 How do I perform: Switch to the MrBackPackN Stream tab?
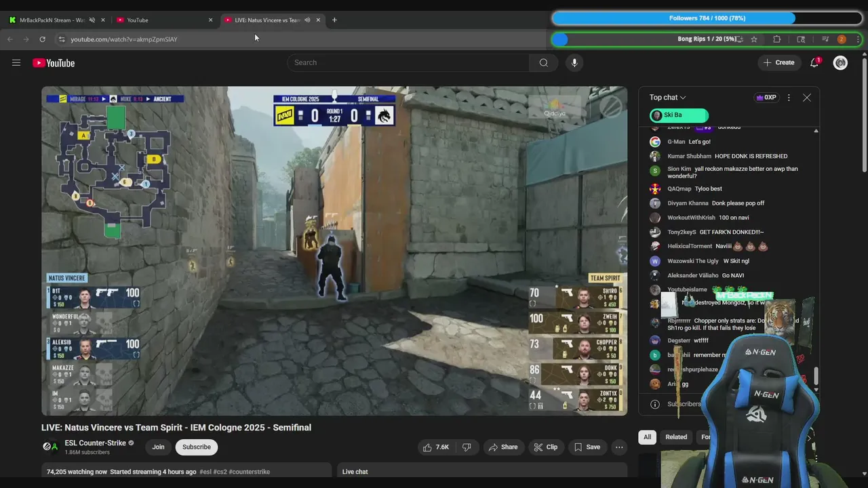click(53, 20)
